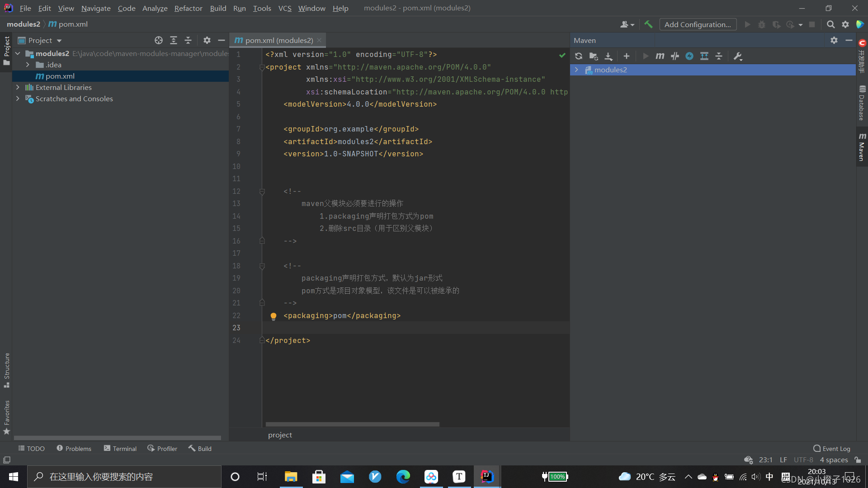Viewport: 868px width, 488px height.
Task: Click the editor horizontal scrollbar
Action: [352, 424]
